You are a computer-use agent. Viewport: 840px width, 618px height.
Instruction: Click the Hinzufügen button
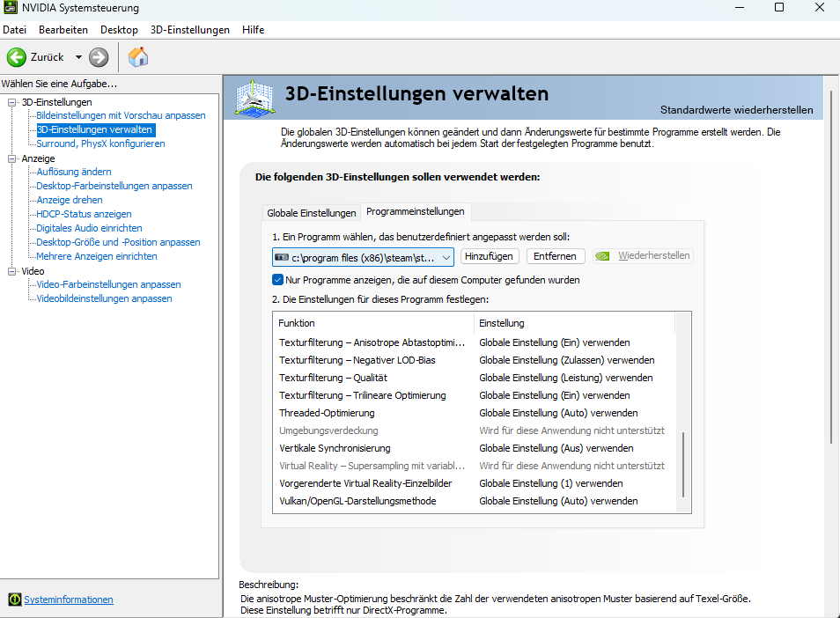click(x=489, y=256)
